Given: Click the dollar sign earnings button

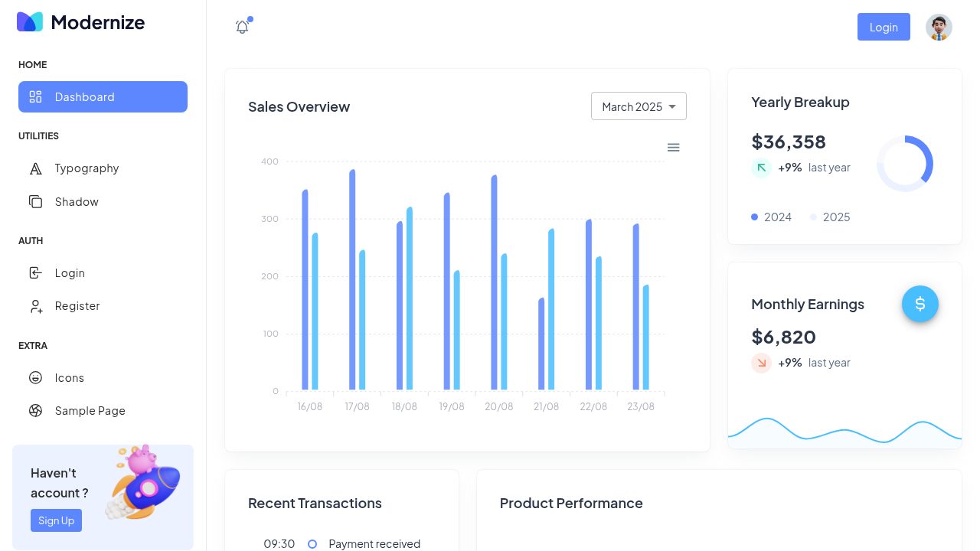Looking at the screenshot, I should pos(920,304).
